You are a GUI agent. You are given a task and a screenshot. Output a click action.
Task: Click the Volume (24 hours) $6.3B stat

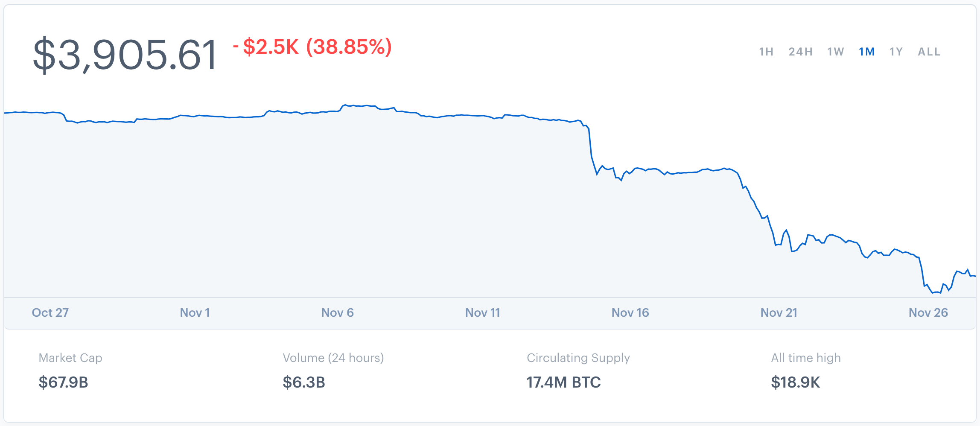pos(304,382)
